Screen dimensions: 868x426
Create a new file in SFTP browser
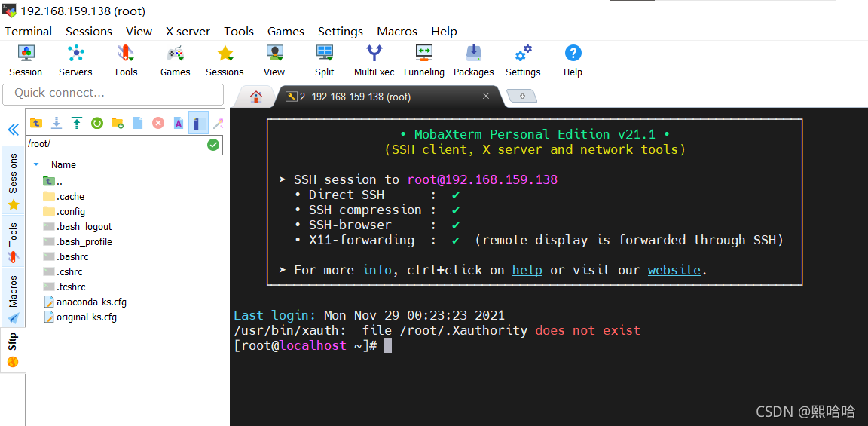pyautogui.click(x=138, y=123)
